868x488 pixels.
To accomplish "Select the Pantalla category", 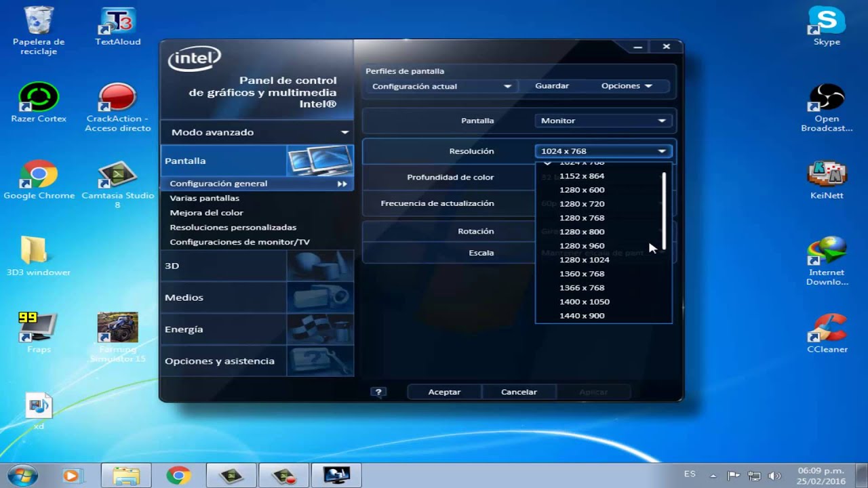I will coord(224,161).
